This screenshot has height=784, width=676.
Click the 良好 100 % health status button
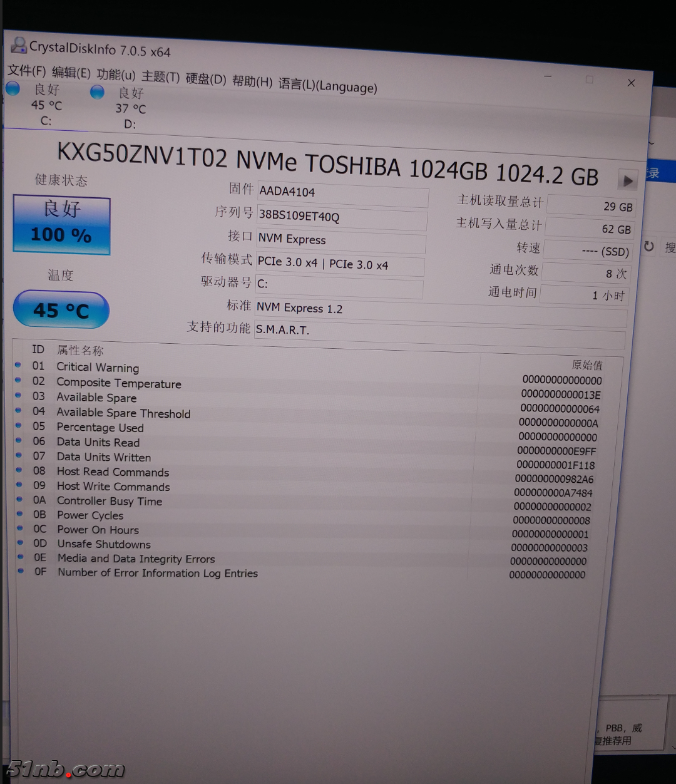(x=61, y=224)
